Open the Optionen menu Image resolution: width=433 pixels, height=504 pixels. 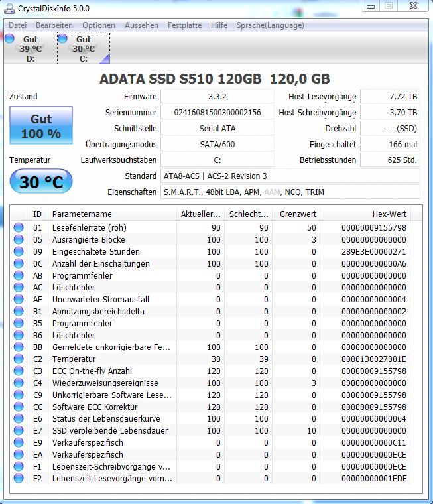pyautogui.click(x=99, y=25)
